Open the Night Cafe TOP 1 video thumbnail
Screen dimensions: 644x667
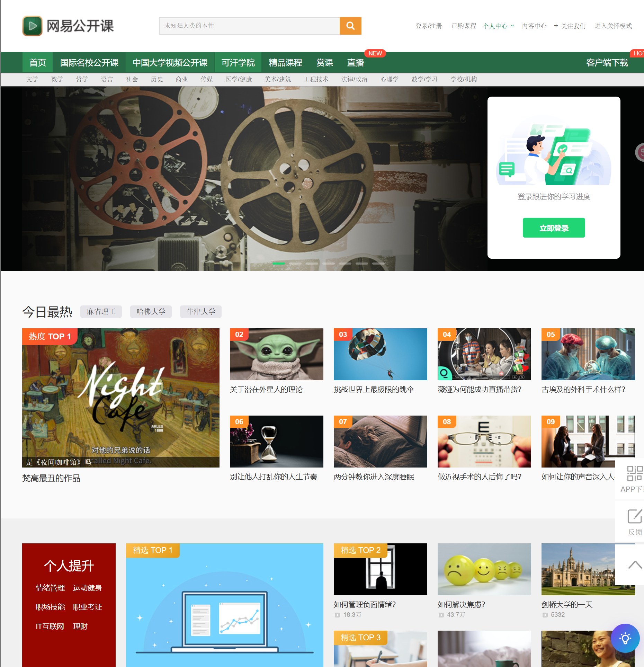coord(121,398)
